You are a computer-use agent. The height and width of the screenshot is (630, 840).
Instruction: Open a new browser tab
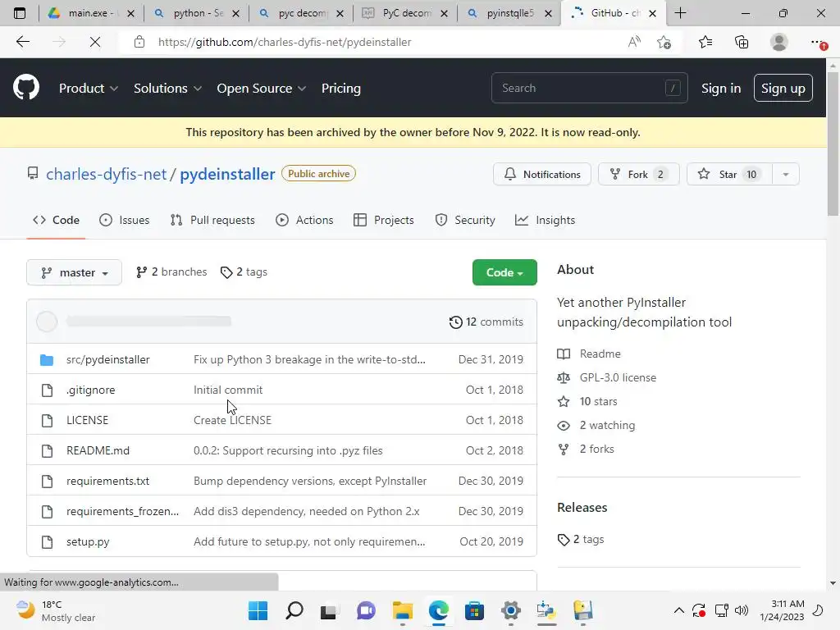click(680, 13)
